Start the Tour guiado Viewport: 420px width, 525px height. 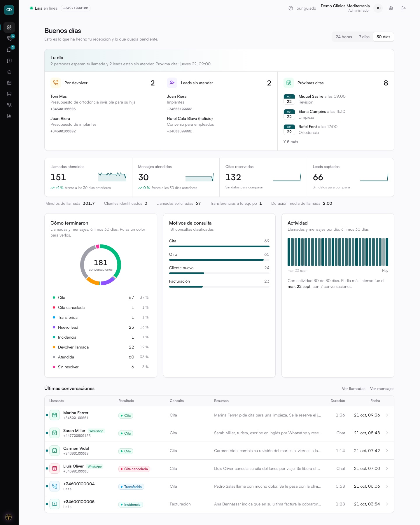pos(302,8)
